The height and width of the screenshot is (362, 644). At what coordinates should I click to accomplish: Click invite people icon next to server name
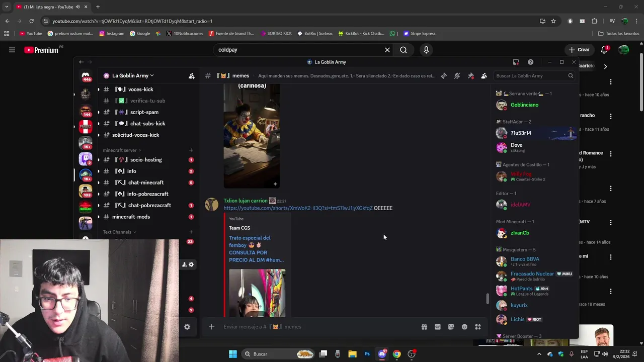pyautogui.click(x=192, y=76)
